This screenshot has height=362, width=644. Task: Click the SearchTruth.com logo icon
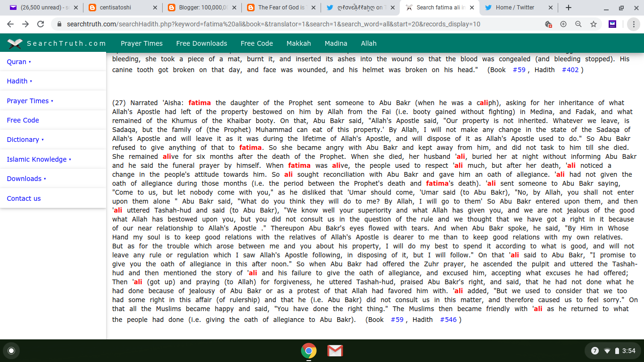click(15, 43)
